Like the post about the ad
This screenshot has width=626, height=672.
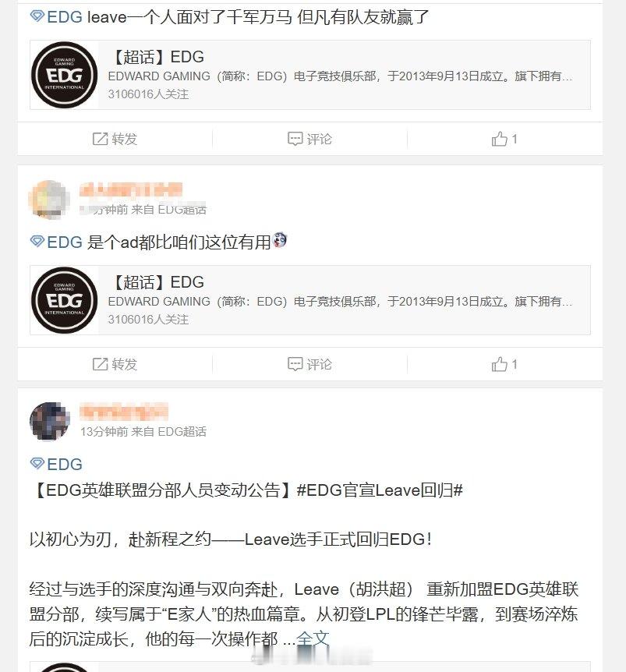pyautogui.click(x=499, y=364)
